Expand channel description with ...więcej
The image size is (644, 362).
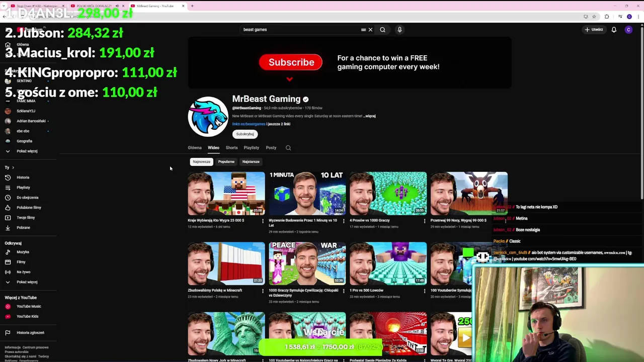[x=369, y=116]
